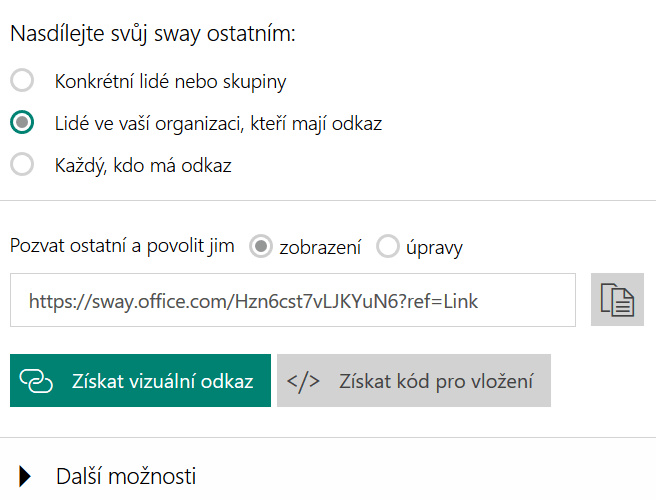Choose the 'Lidé ve vaší organizaci' radio option

(22, 123)
